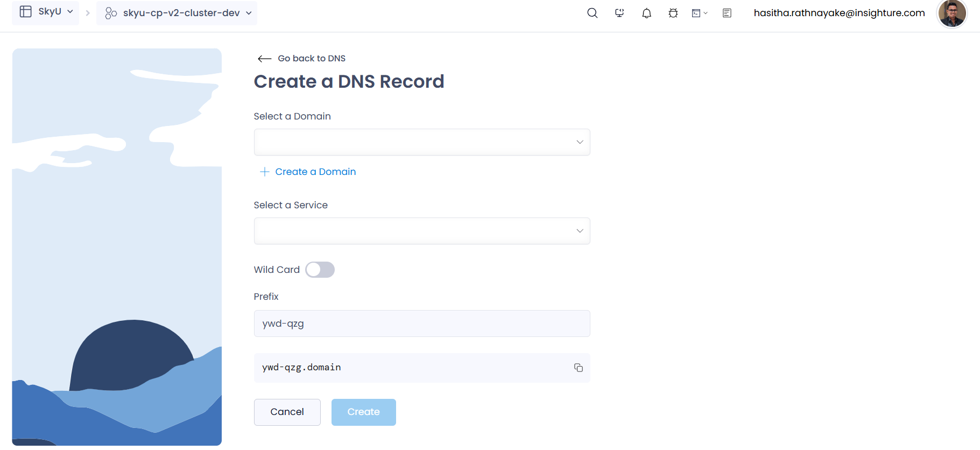Viewport: 980px width, 450px height.
Task: Open the notifications bell
Action: click(x=646, y=13)
